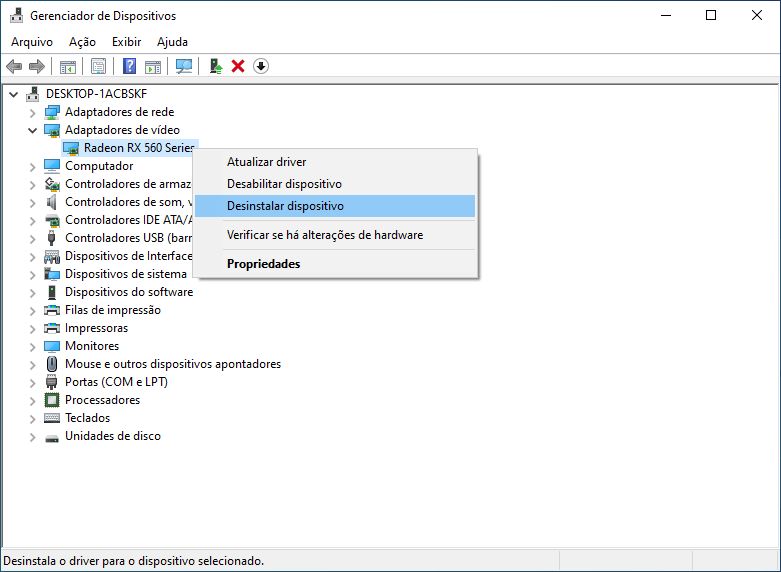Viewport: 781px width, 572px height.
Task: Click the Impressoras printer icon
Action: 52,328
